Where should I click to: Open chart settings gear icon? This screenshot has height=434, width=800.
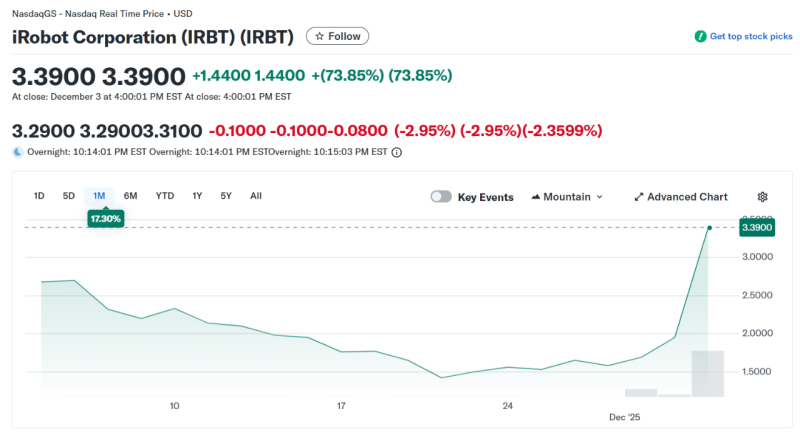(x=762, y=197)
